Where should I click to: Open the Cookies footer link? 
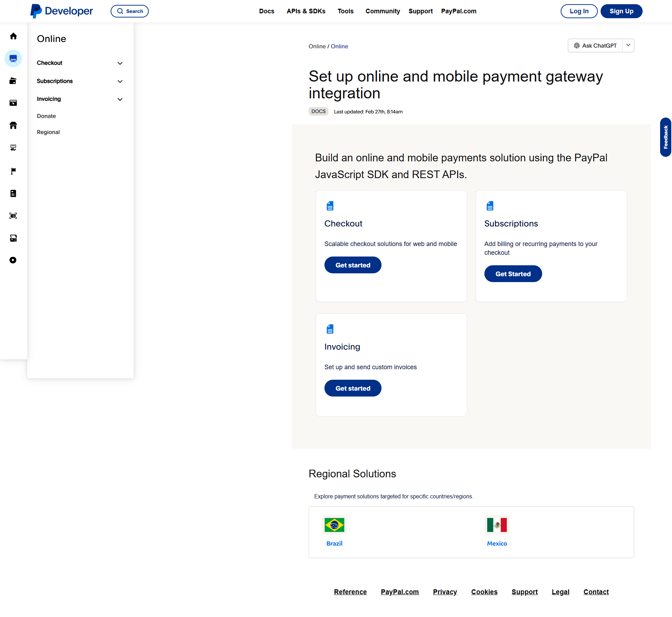click(x=484, y=592)
